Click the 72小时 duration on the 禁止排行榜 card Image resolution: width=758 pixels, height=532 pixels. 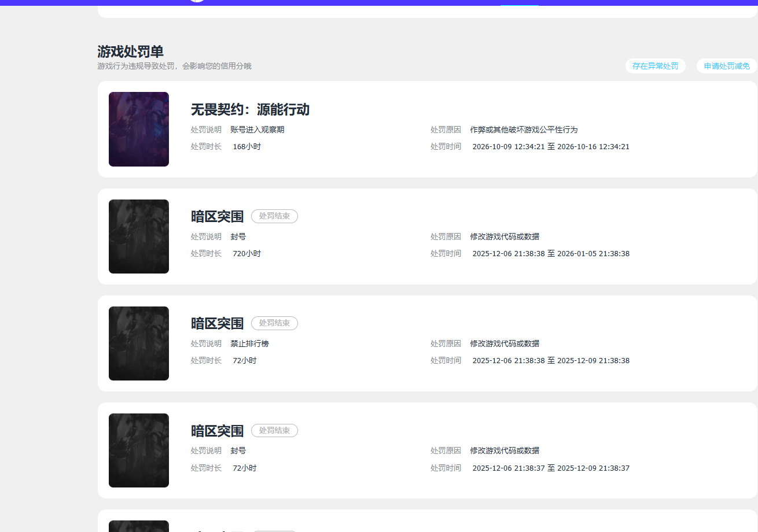(x=245, y=361)
